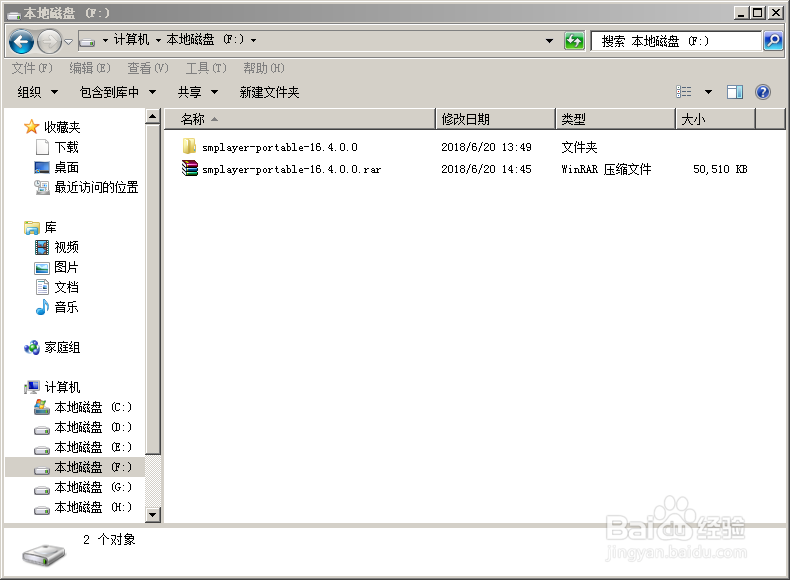Click the sidebar scroll up arrow
Screen dimensions: 790x580
click(x=153, y=117)
